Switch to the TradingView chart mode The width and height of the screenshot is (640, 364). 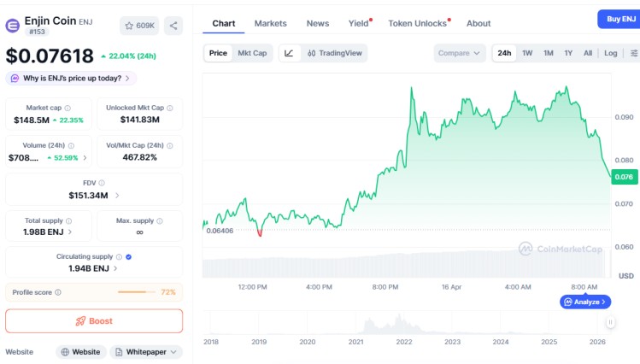tap(335, 53)
